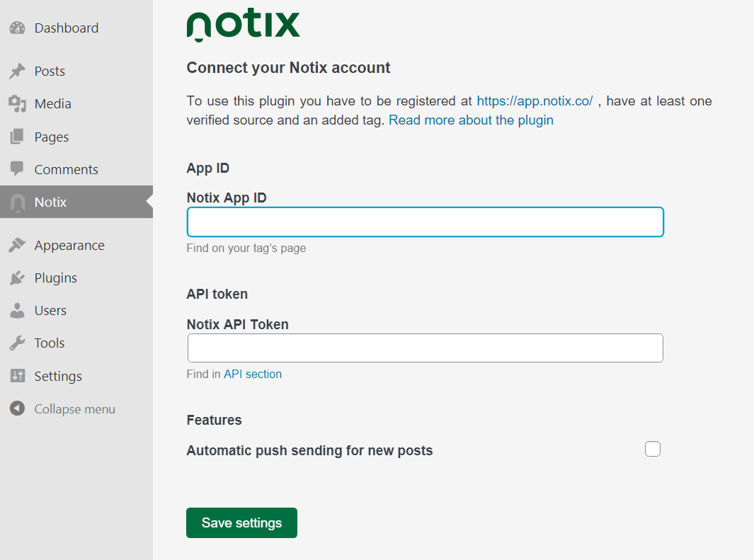Collapse the admin menu via text label
This screenshot has width=754, height=560.
pyautogui.click(x=75, y=409)
